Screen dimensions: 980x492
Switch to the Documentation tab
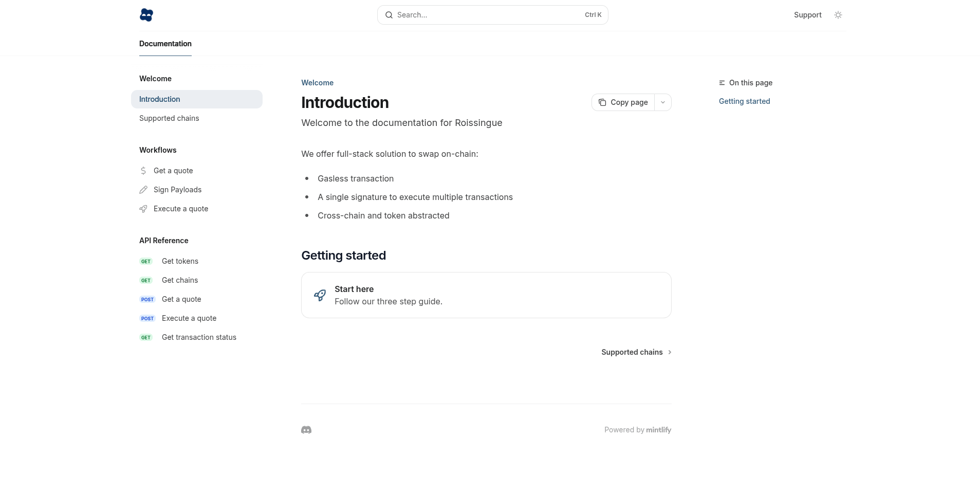tap(165, 44)
